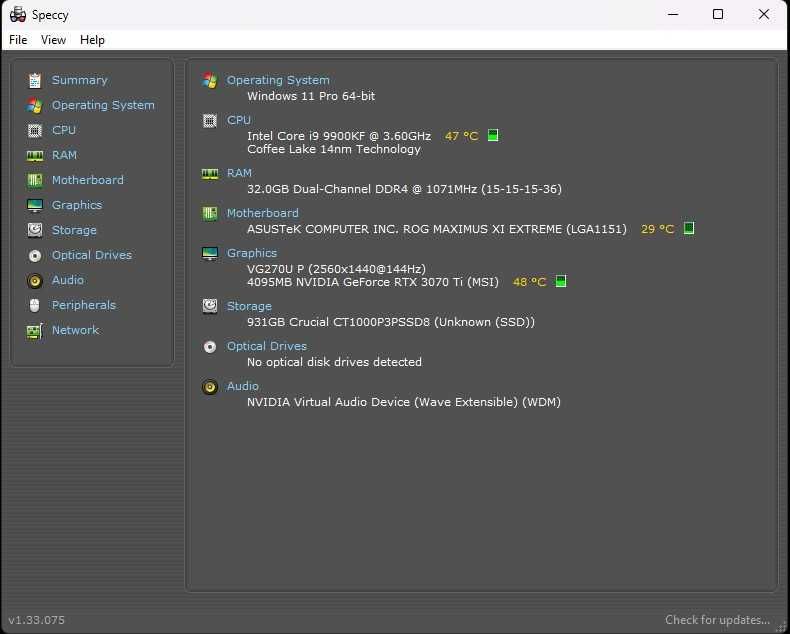Click the Network card icon in sidebar

(35, 331)
